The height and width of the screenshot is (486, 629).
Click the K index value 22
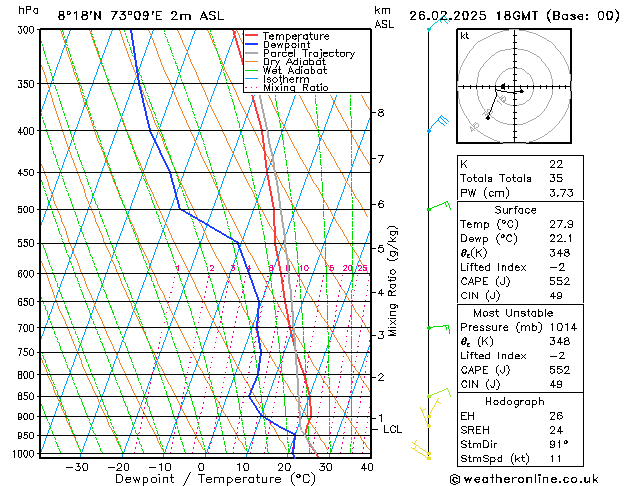556,164
